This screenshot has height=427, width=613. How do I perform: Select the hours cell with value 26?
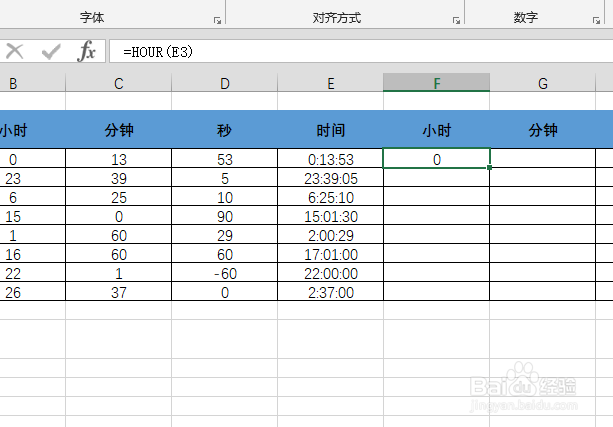tap(32, 292)
